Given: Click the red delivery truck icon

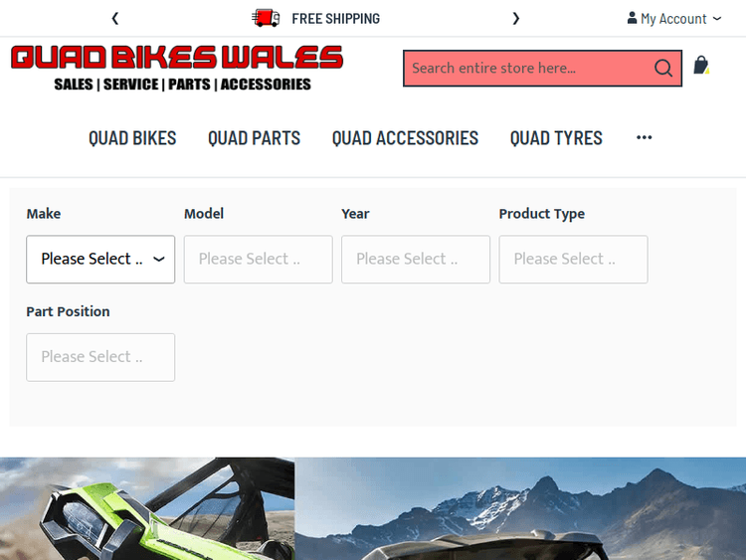Looking at the screenshot, I should tap(266, 18).
